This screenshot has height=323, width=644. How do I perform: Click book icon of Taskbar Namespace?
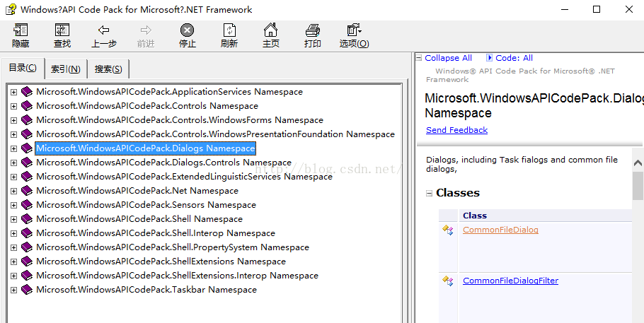click(27, 289)
